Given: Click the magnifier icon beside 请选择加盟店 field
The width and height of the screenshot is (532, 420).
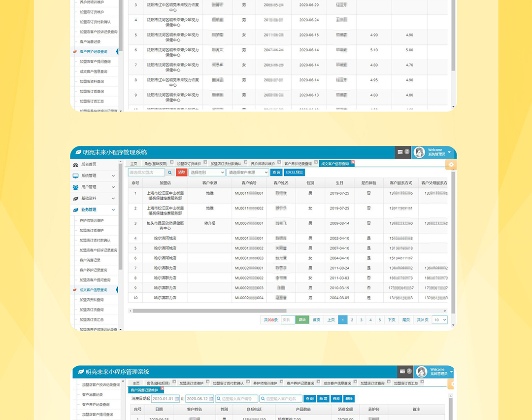Looking at the screenshot, I should tap(169, 173).
